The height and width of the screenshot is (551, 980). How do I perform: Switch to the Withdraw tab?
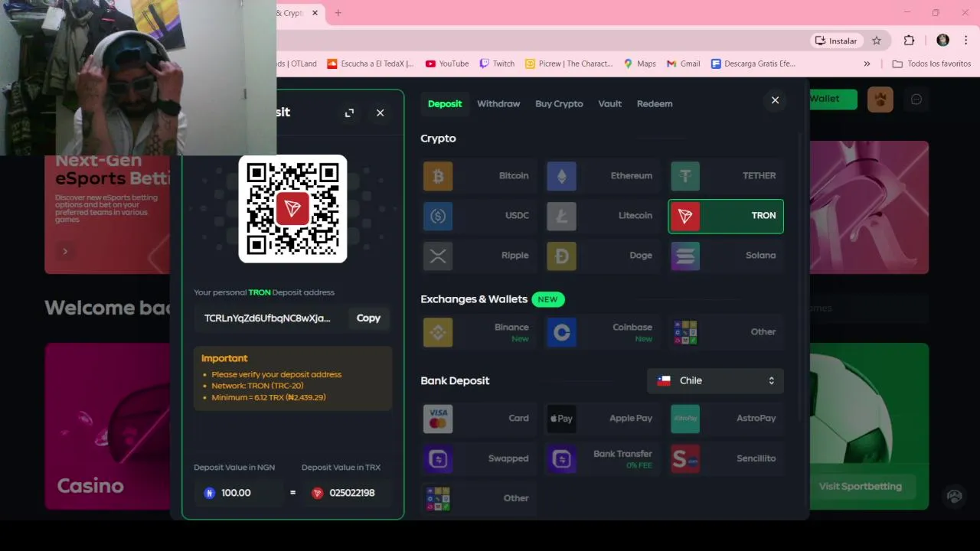point(498,104)
